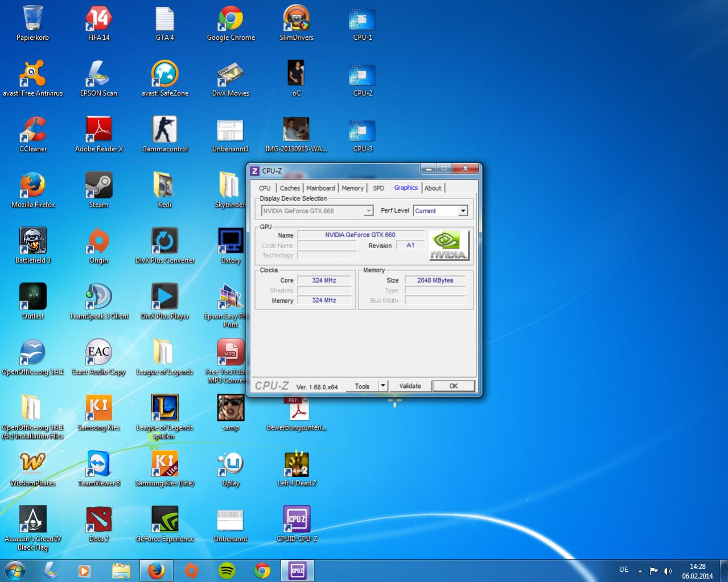Open TeamSpeak 3 Client shortcut
Image resolution: width=728 pixels, height=582 pixels.
tap(98, 302)
